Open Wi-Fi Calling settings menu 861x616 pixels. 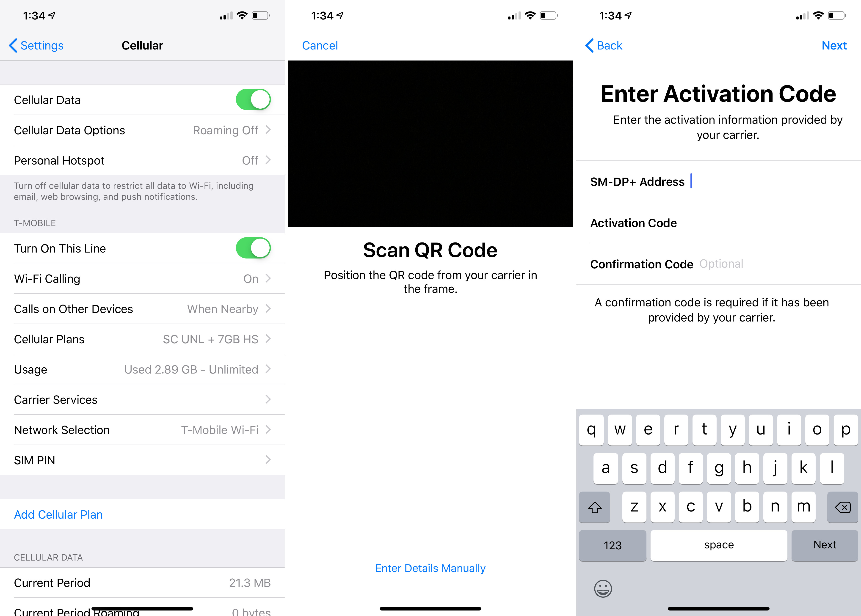pyautogui.click(x=143, y=279)
